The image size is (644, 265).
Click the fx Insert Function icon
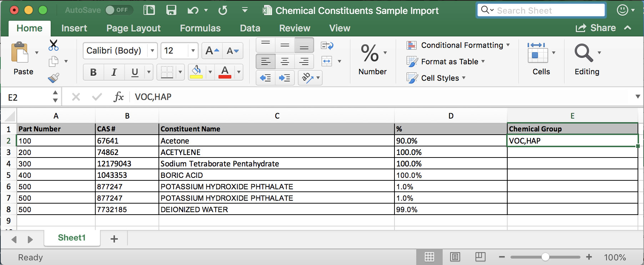(x=119, y=97)
